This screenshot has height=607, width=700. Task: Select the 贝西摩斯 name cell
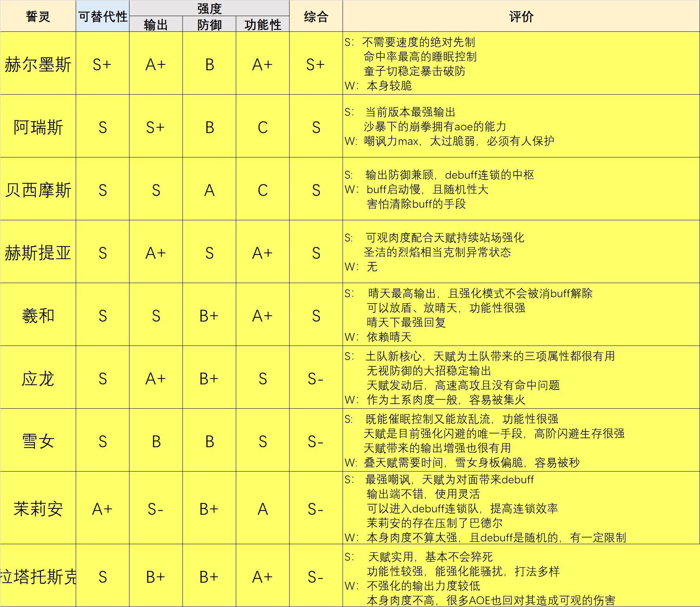[x=38, y=189]
